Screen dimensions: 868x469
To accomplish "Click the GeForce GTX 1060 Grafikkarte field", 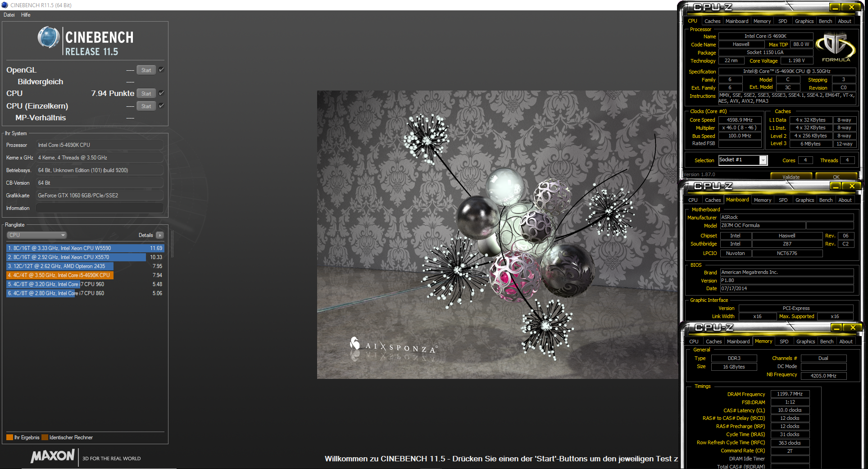I will 100,196.
